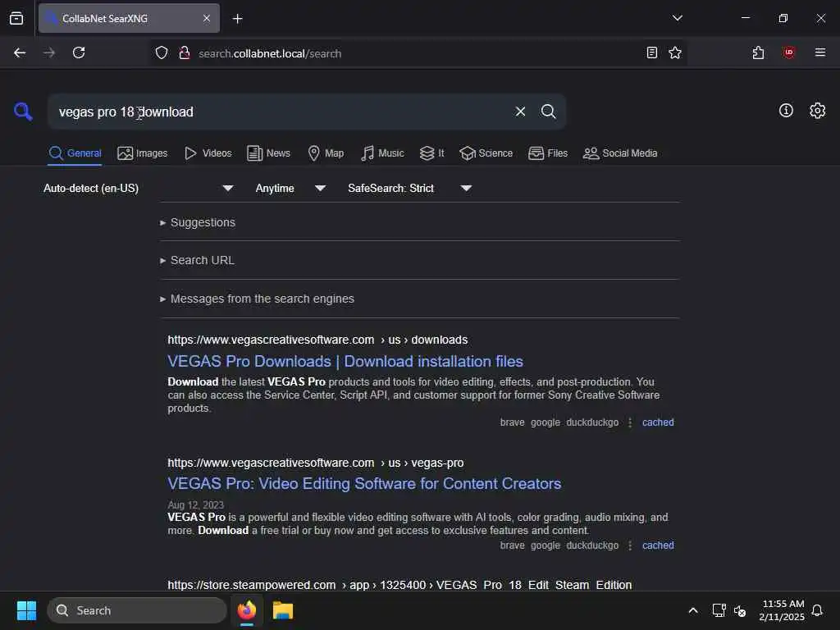Image resolution: width=840 pixels, height=630 pixels.
Task: Open browser extensions puzzle icon
Action: click(758, 52)
